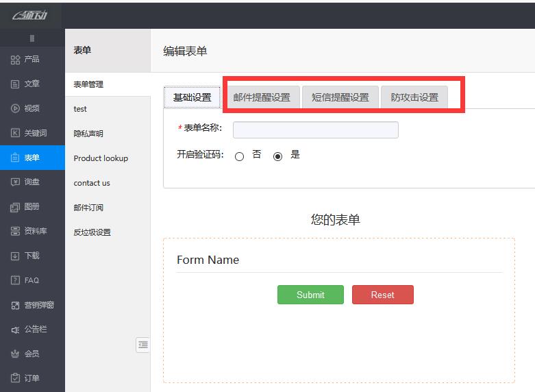The width and height of the screenshot is (535, 392).
Task: Click the FAQ question mark icon
Action: [x=15, y=280]
